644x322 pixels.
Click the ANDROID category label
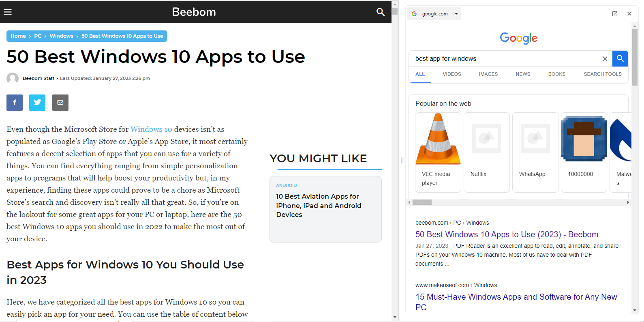tap(287, 185)
